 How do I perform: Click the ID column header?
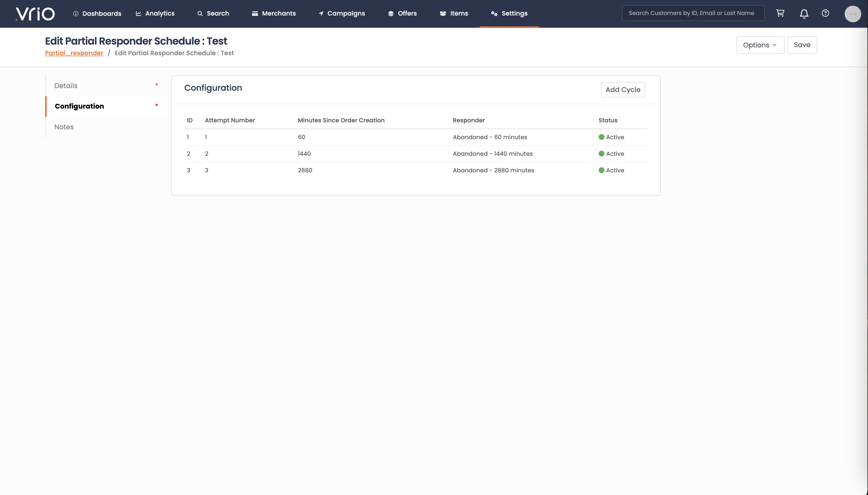pos(190,120)
